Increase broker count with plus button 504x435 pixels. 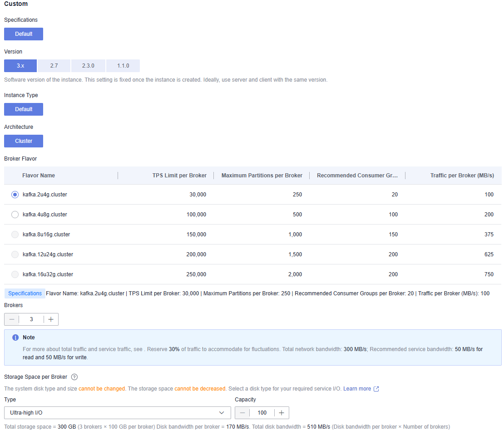(x=51, y=319)
